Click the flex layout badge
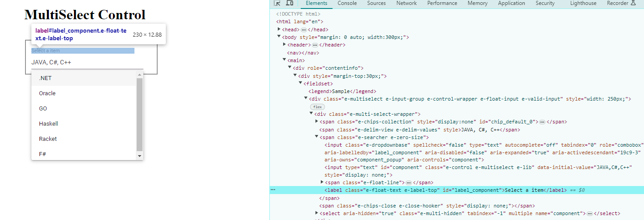 317,107
